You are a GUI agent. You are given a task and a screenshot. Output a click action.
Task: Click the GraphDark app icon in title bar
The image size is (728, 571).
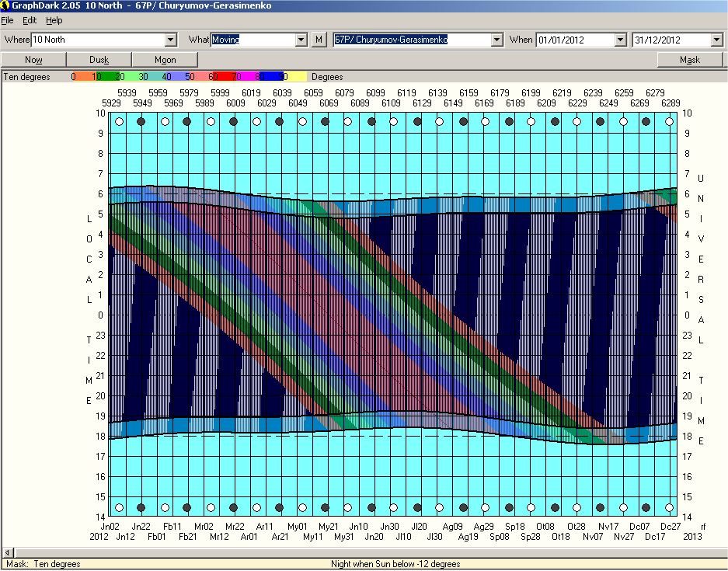(x=6, y=6)
